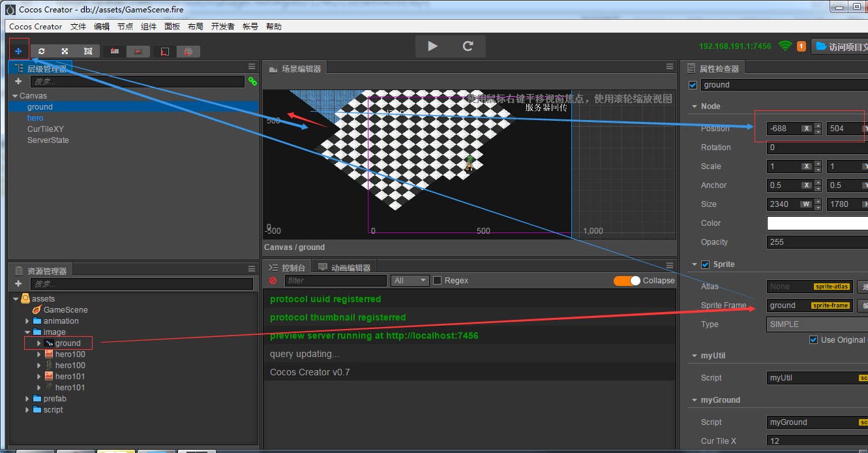Collapse the Canvas node in hierarchy
This screenshot has width=868, height=453.
point(15,96)
